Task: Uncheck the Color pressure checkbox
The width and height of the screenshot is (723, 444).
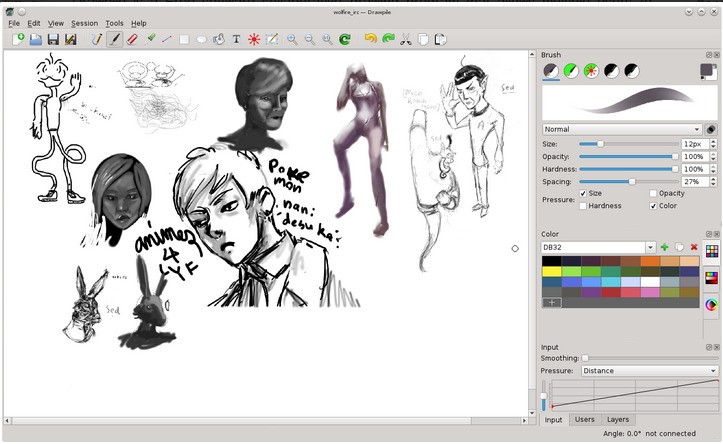Action: (x=653, y=206)
